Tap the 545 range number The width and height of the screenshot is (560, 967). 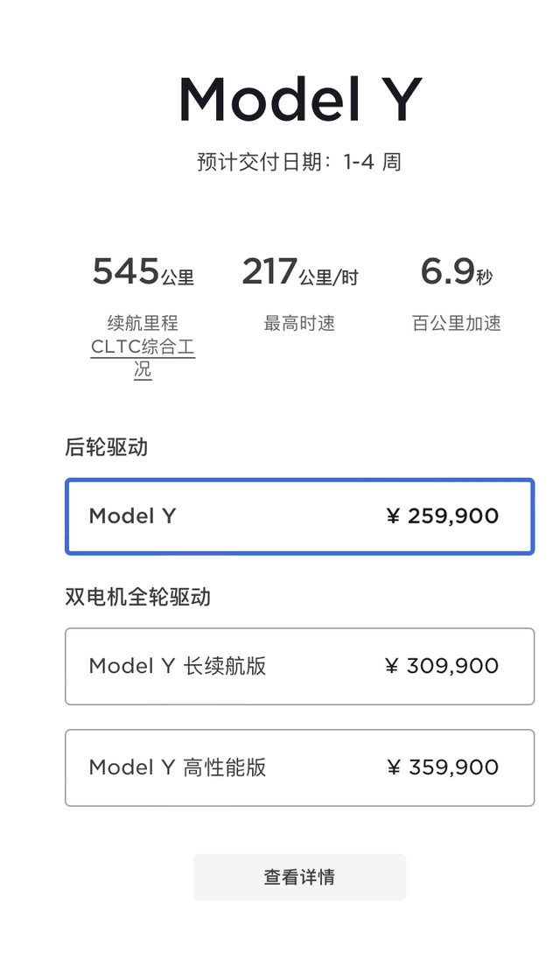tap(126, 272)
